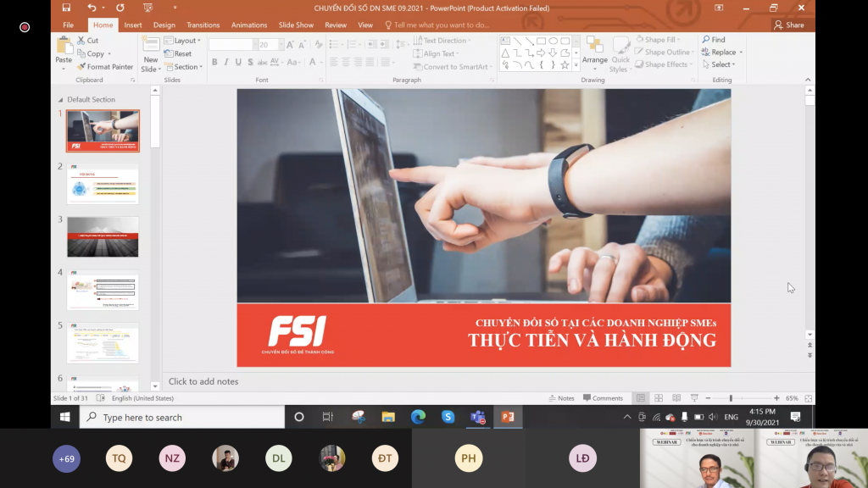This screenshot has height=488, width=868.
Task: Open the Windows Start menu
Action: pos(64,417)
